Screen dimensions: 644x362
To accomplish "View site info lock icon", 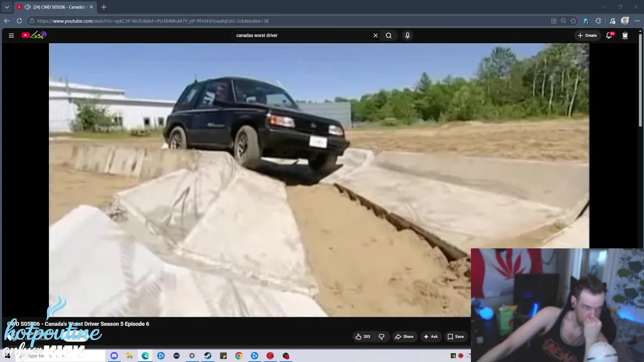I will [32, 21].
